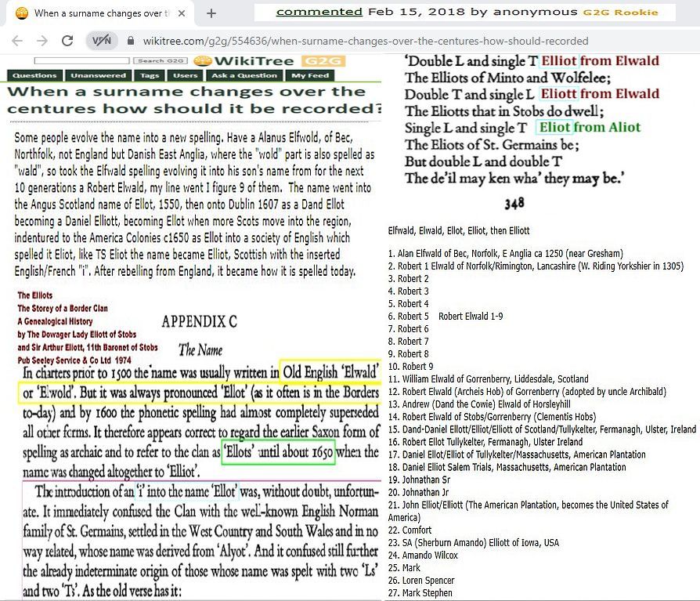Click row '25. Mark'
This screenshot has height=601, width=700.
(x=404, y=568)
